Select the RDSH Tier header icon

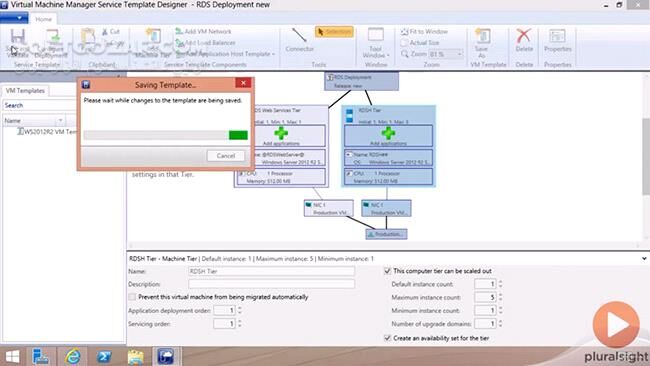[349, 116]
